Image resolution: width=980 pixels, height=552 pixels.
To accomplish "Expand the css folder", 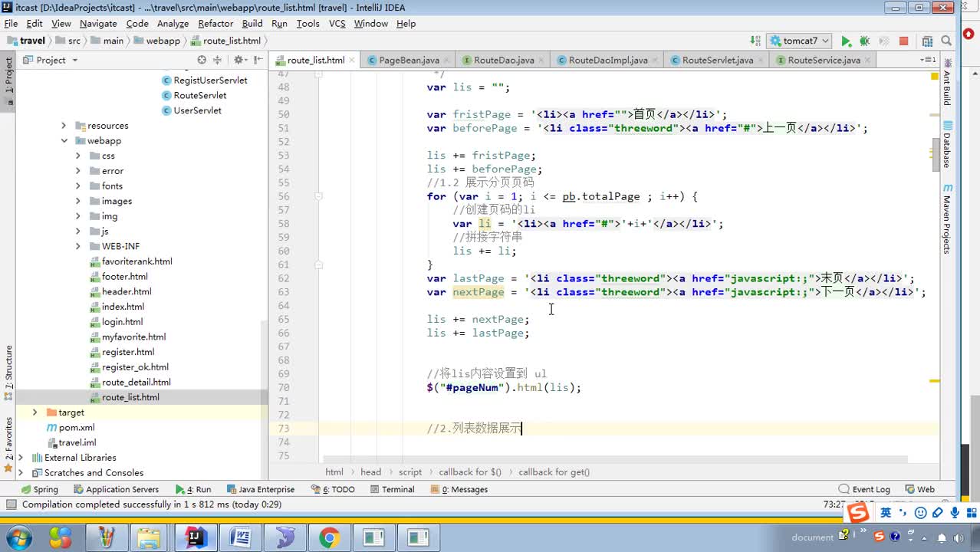I will point(78,156).
